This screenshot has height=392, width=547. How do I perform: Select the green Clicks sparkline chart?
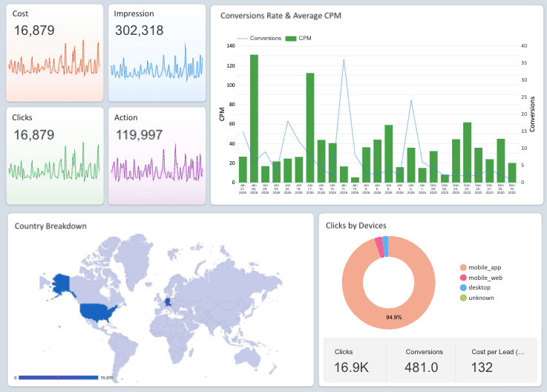click(54, 163)
